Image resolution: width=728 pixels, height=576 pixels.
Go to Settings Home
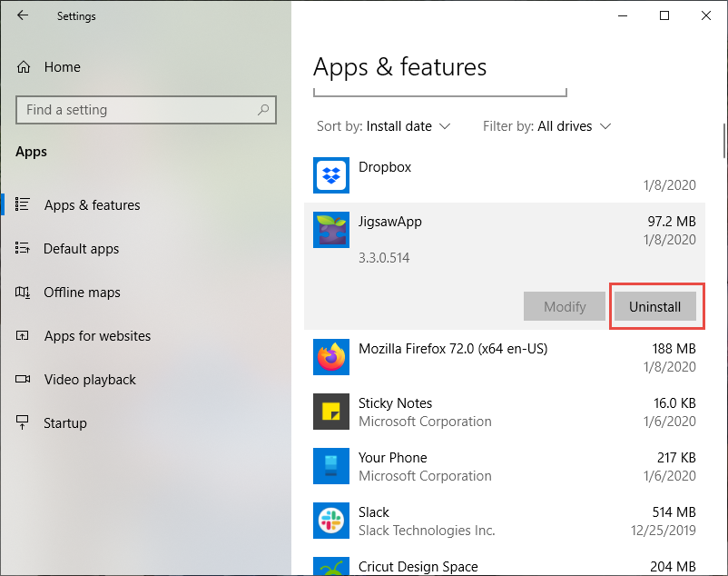tap(62, 67)
